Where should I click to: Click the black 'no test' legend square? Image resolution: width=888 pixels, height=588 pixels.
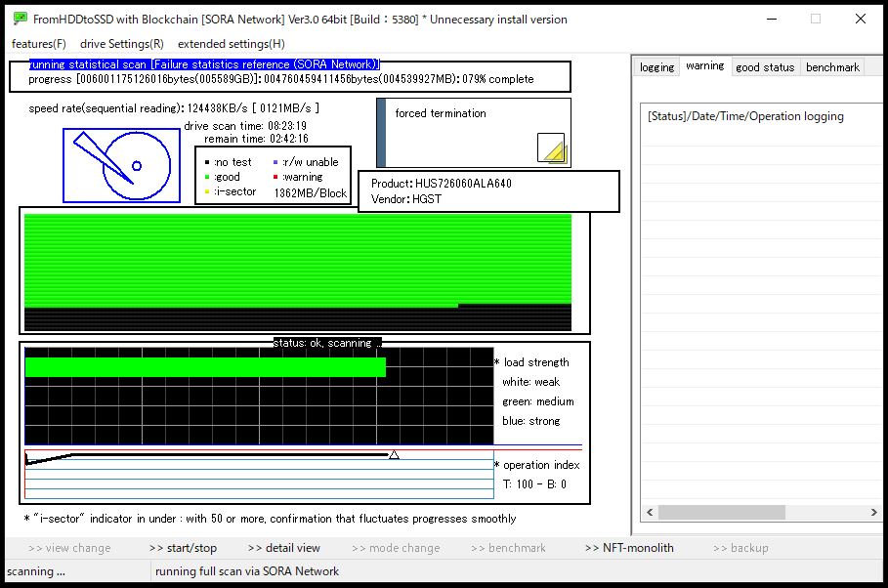207,162
